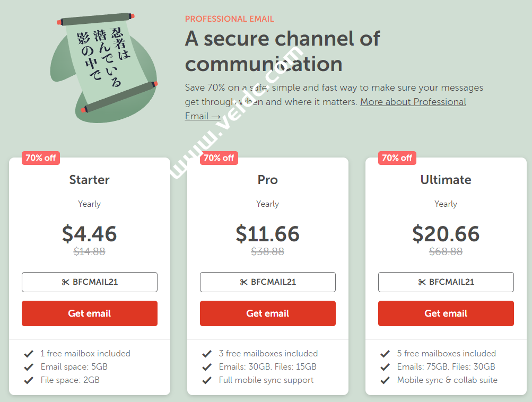Click checkmark beside Emails: 30GB. Files: 15GB
The height and width of the screenshot is (402, 532).
tap(207, 366)
